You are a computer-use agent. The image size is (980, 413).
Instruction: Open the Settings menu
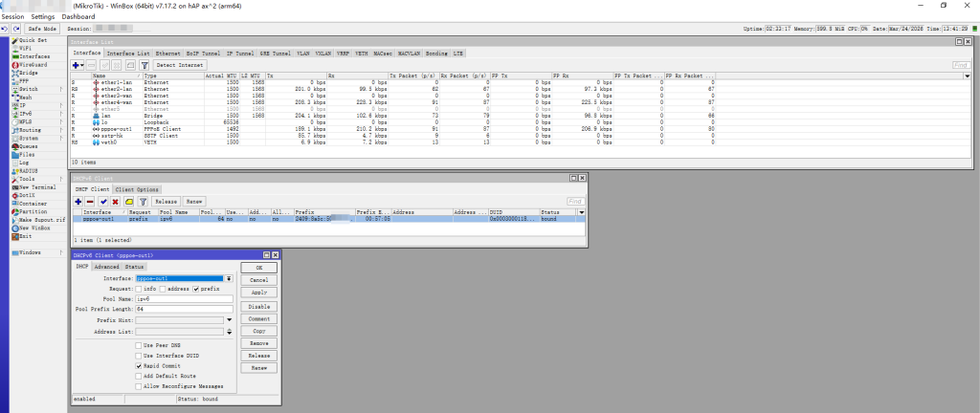point(42,17)
